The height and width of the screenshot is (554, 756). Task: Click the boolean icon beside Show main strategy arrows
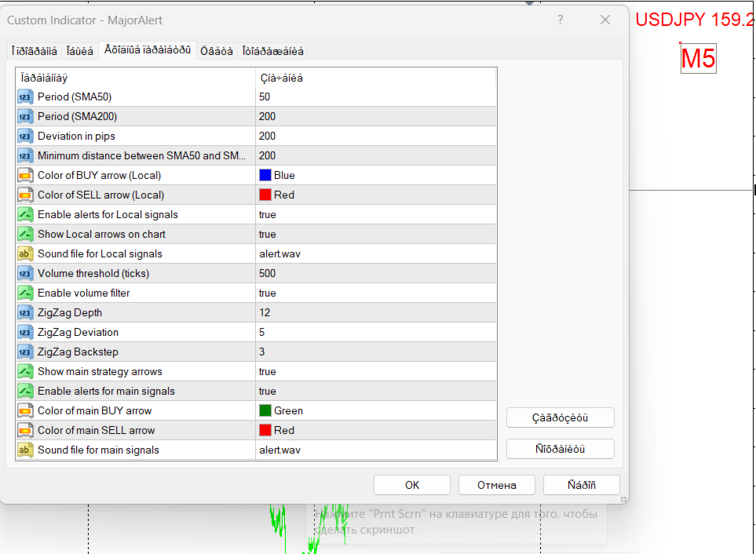(25, 371)
